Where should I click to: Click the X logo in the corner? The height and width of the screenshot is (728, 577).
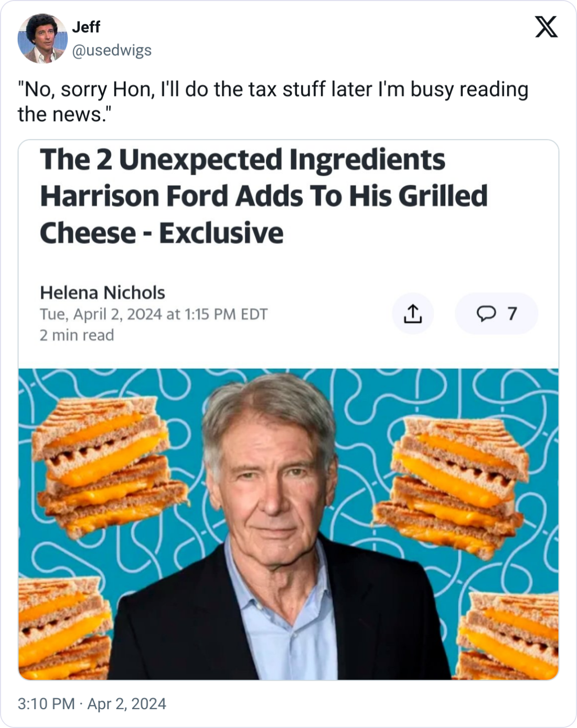pyautogui.click(x=546, y=26)
